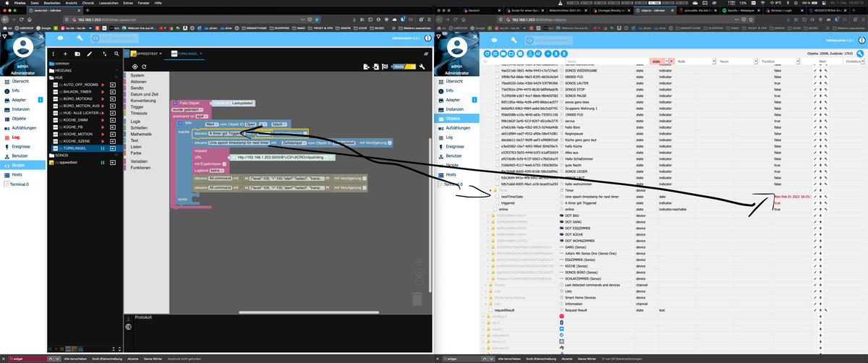This screenshot has width=868, height=363.
Task: Open the Logik Blockly category
Action: point(135,121)
